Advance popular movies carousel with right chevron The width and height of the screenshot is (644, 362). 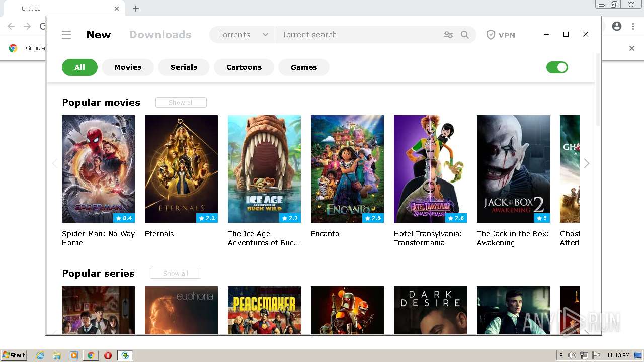(x=587, y=163)
